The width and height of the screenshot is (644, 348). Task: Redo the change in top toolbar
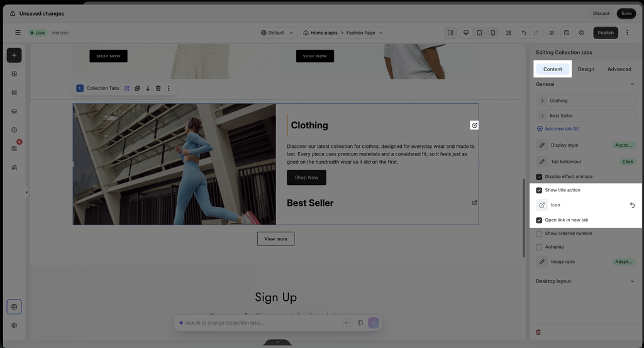[536, 33]
